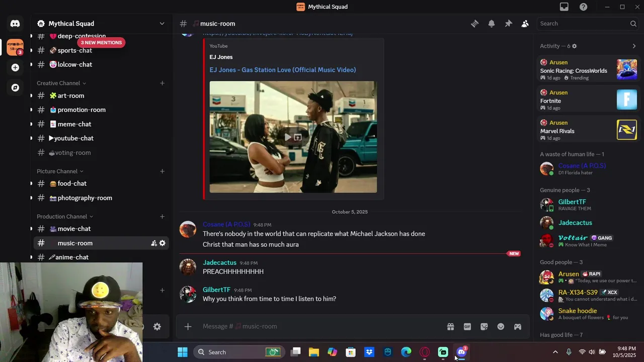Select Voltair in member list
This screenshot has width=644, height=362.
pyautogui.click(x=588, y=241)
